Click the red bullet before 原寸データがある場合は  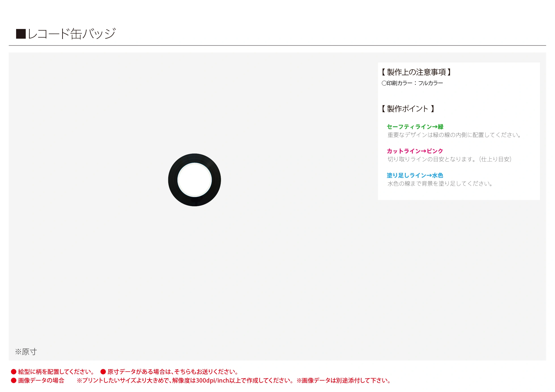pyautogui.click(x=103, y=372)
